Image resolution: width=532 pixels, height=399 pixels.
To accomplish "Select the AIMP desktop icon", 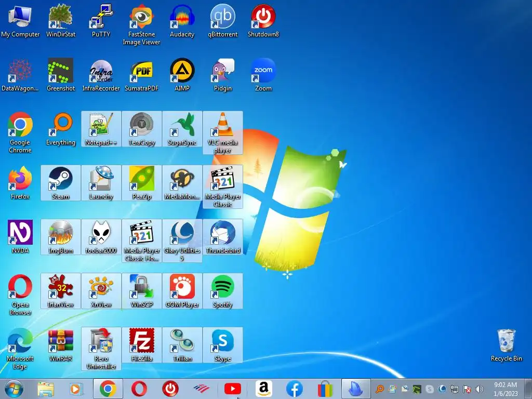I will coord(182,75).
